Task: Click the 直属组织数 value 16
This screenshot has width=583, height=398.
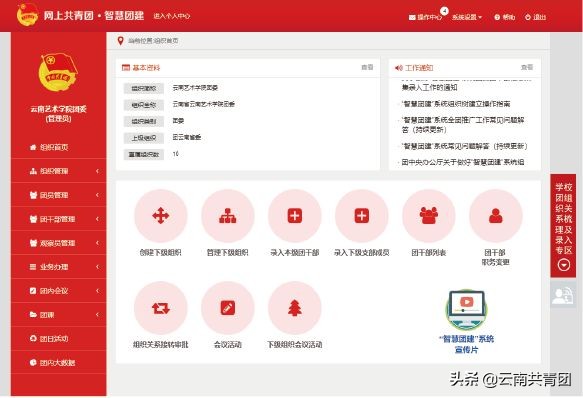Action: 176,154
